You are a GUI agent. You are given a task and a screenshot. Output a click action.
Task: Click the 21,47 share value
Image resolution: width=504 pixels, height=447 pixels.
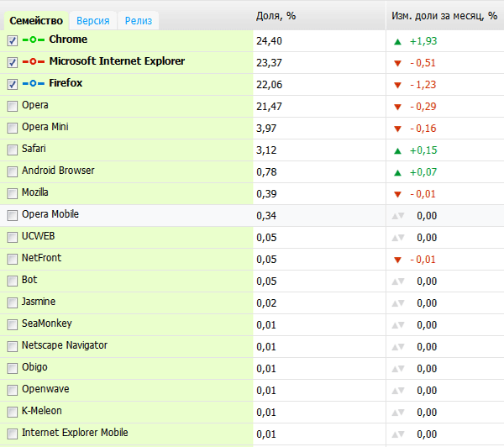pos(269,107)
